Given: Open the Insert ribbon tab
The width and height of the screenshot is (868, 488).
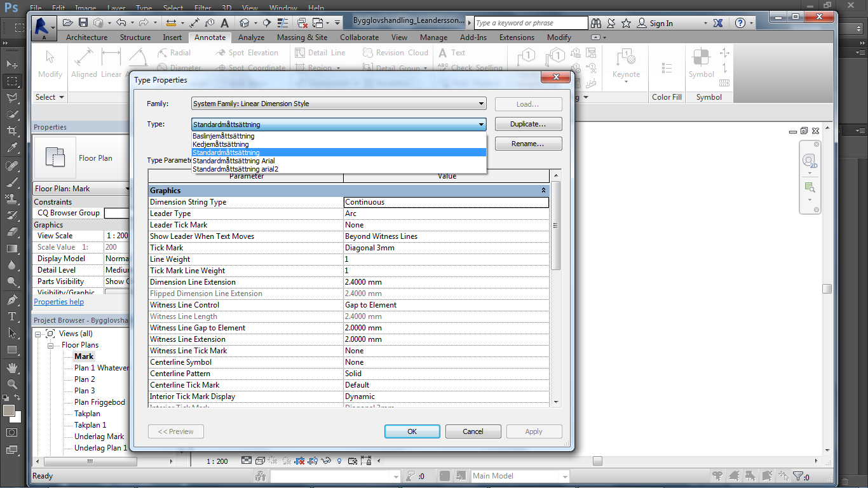Looking at the screenshot, I should point(172,37).
